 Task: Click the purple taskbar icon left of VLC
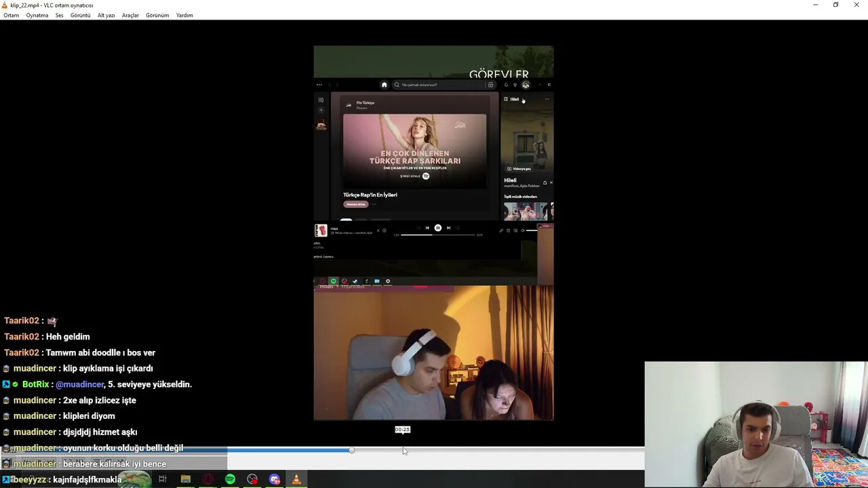[275, 479]
